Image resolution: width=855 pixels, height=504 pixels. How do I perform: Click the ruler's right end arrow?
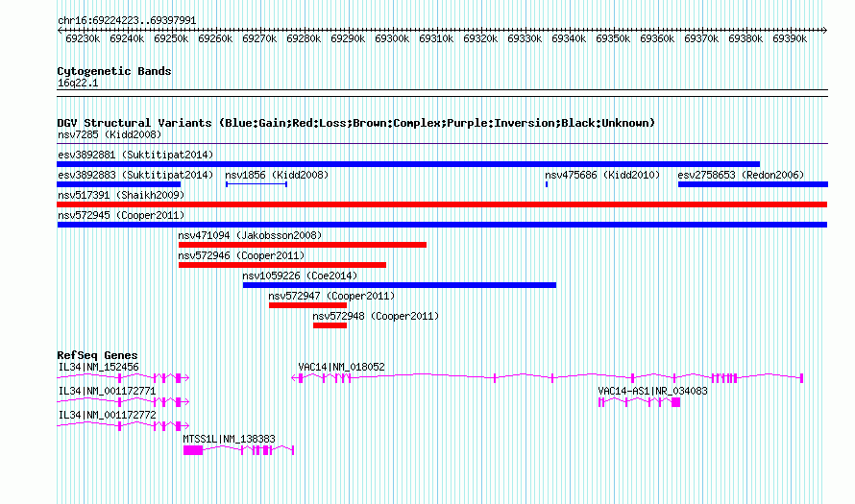coord(825,31)
